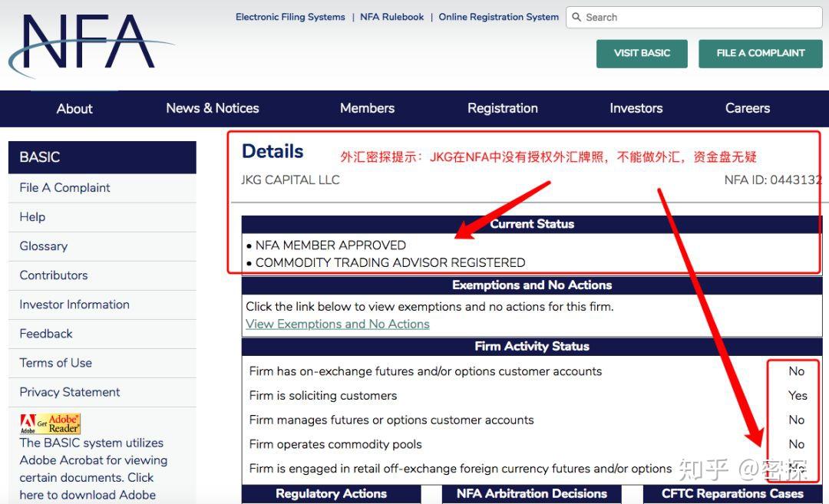
Task: Open Help in the sidebar
Action: point(102,217)
